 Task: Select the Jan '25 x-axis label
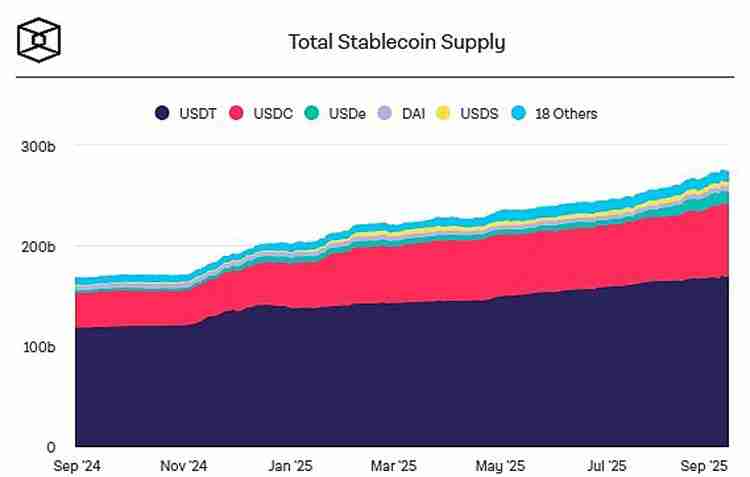click(290, 466)
